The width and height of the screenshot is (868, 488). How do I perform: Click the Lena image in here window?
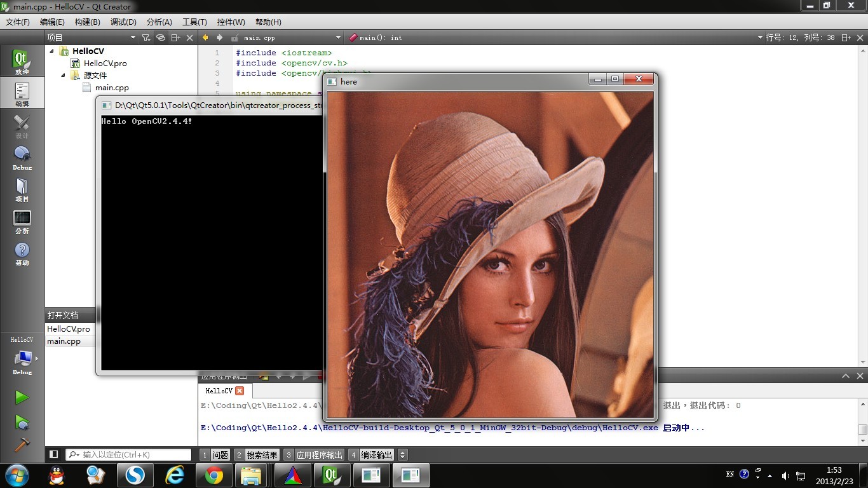(490, 254)
